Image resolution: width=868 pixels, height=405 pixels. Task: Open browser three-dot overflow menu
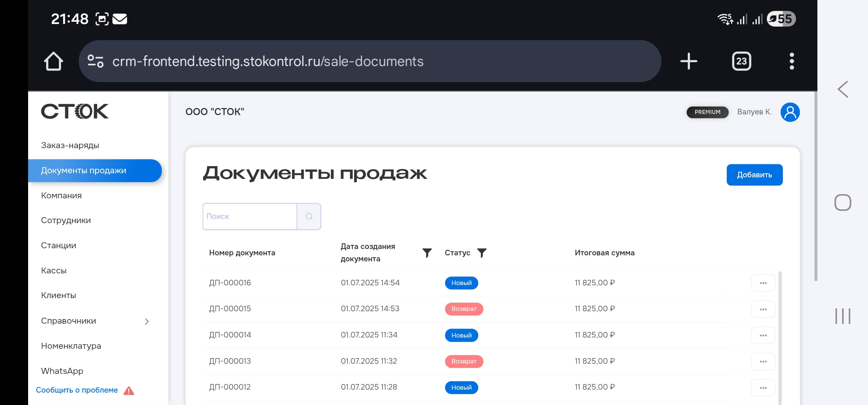point(792,61)
